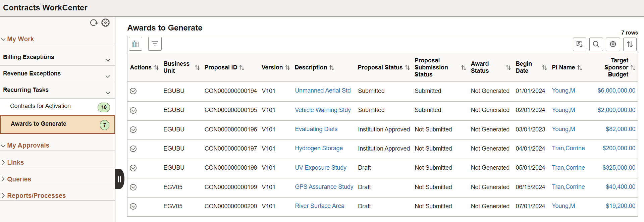The height and width of the screenshot is (222, 644).
Task: Open grid personalization gear icon
Action: click(613, 44)
